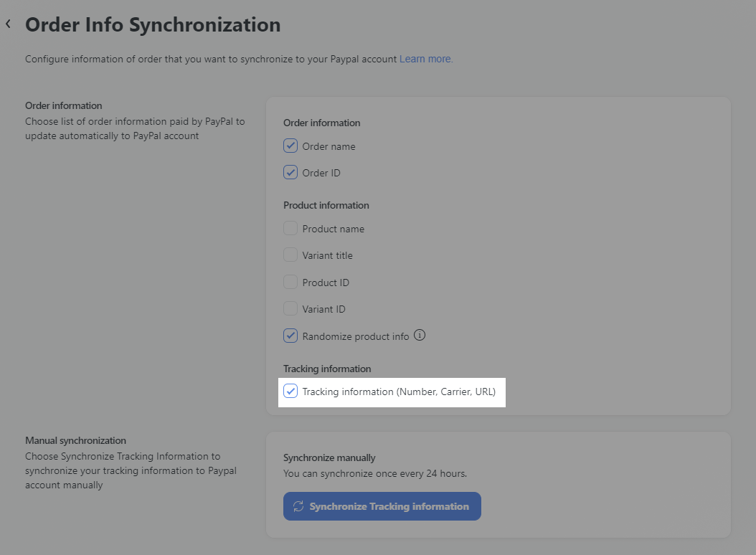Click the Order Info Synchronization page title
Image resolution: width=756 pixels, height=555 pixels.
point(153,25)
